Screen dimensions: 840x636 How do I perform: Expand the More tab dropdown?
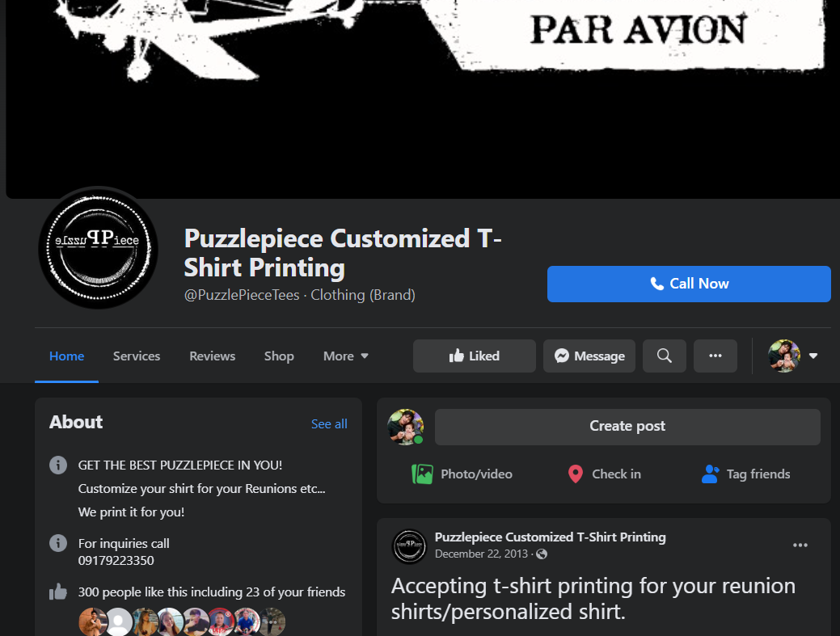[x=345, y=356]
